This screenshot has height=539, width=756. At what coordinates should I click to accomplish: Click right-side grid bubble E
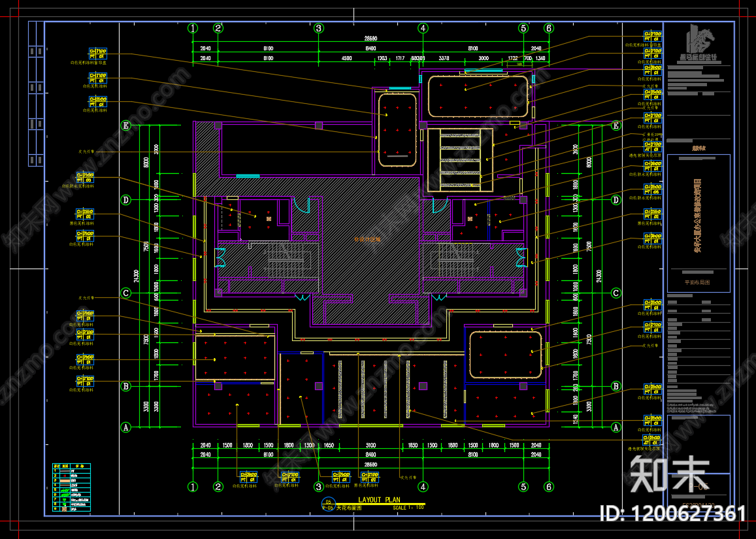pos(616,125)
